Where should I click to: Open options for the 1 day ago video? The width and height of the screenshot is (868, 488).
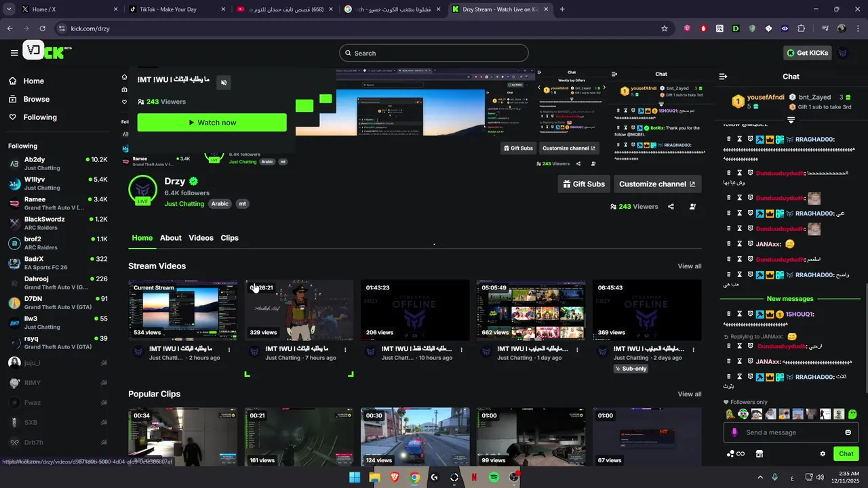(x=577, y=350)
